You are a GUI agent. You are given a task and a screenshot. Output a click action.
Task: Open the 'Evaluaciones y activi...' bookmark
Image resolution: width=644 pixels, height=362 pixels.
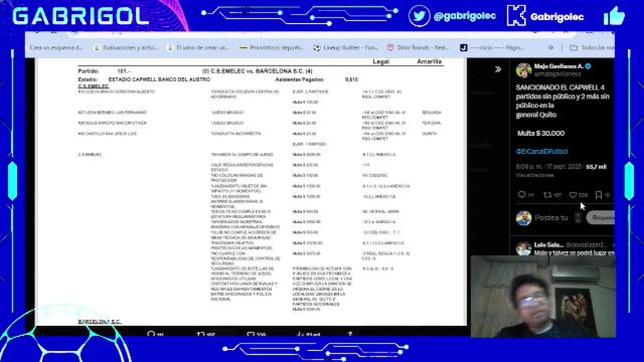point(126,48)
